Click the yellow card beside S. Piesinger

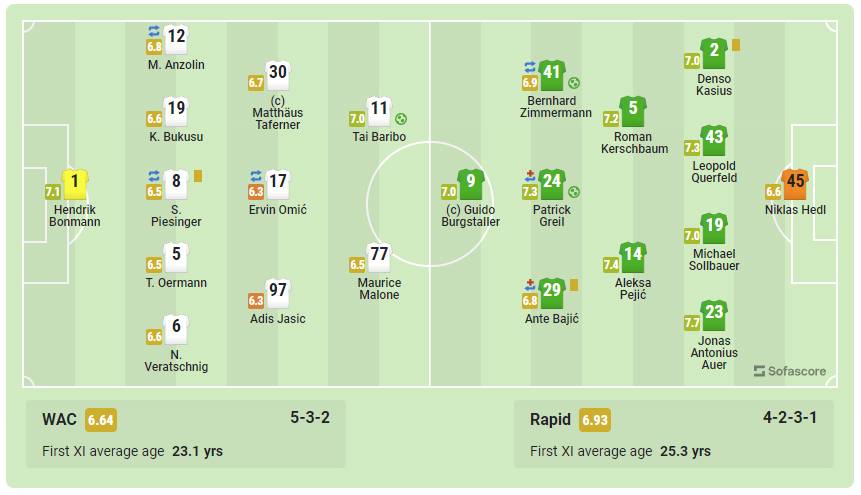pyautogui.click(x=198, y=176)
